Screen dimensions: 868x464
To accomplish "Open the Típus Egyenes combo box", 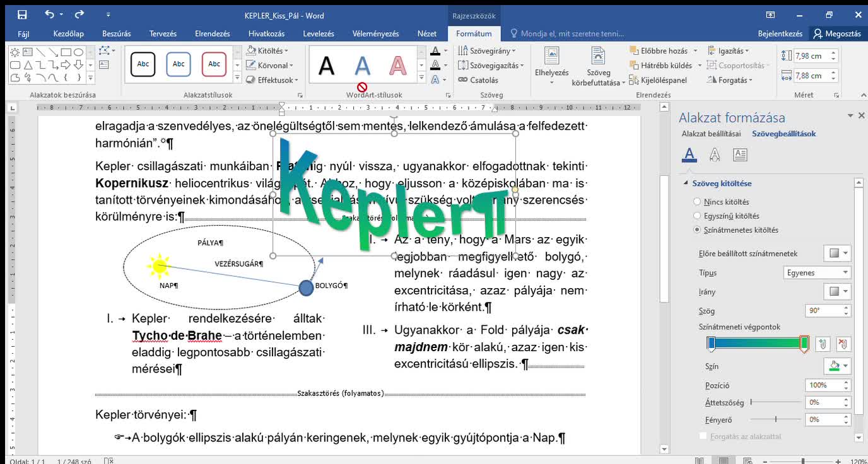I will coord(817,272).
